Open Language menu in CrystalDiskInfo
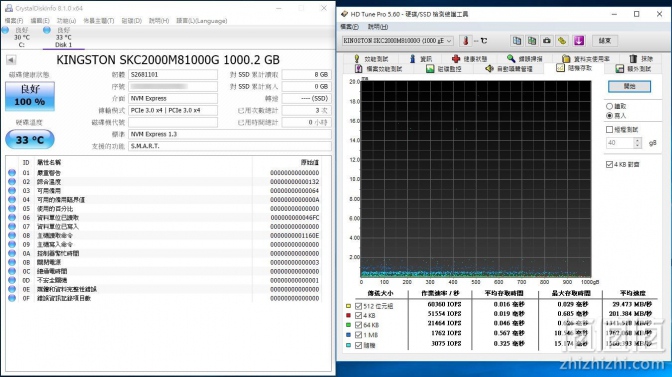Image resolution: width=672 pixels, height=377 pixels. click(202, 21)
